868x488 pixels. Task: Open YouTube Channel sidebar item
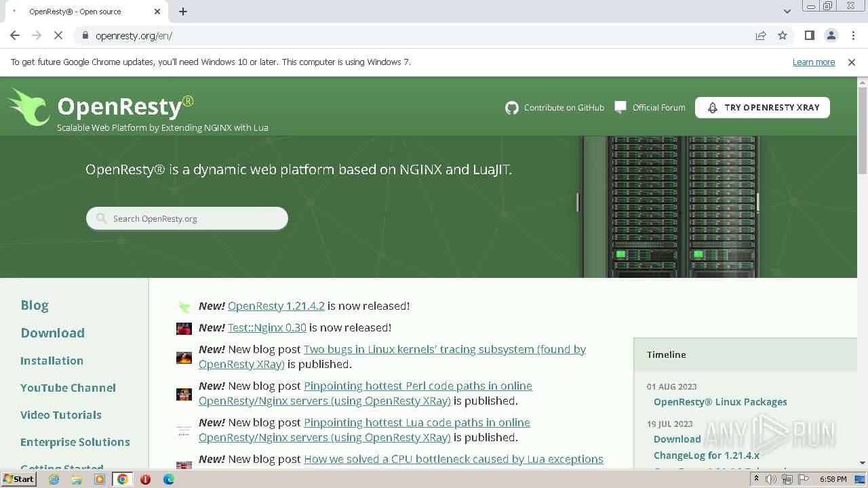point(68,388)
